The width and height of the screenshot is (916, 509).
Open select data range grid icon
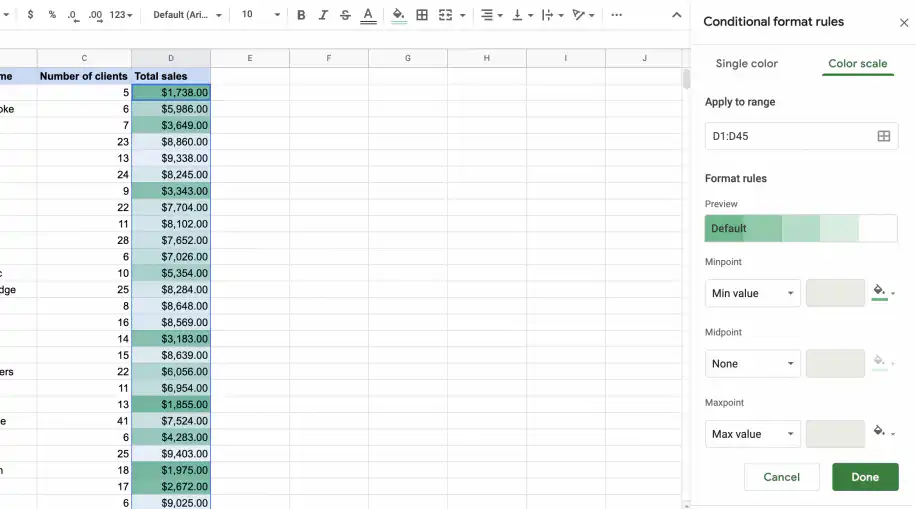point(884,136)
